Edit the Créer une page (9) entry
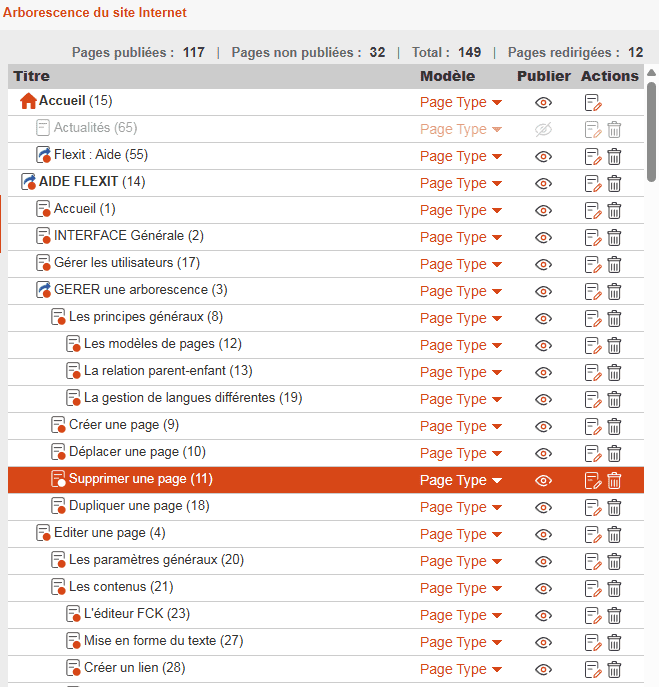This screenshot has width=659, height=687. pyautogui.click(x=593, y=426)
